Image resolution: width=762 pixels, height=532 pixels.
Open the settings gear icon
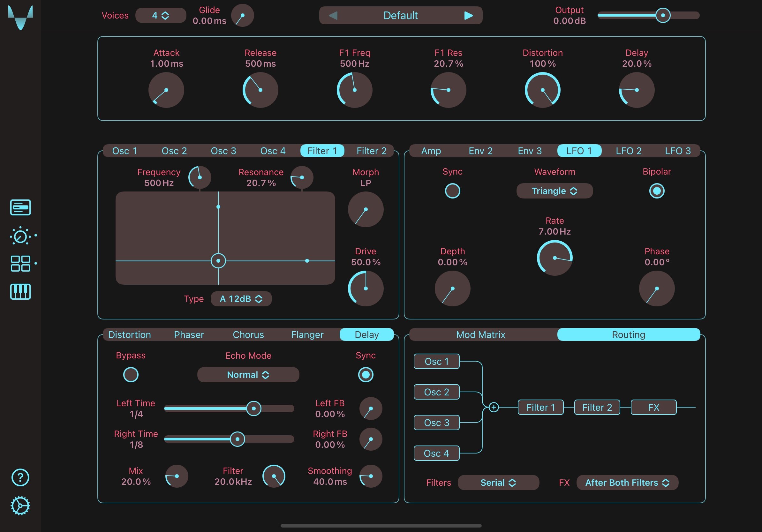click(20, 506)
